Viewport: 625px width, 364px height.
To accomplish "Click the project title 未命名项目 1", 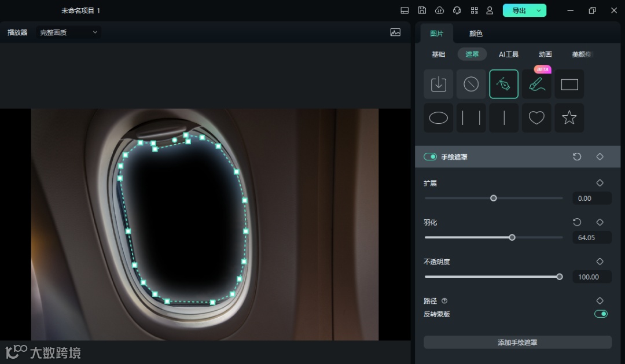I will (x=80, y=11).
